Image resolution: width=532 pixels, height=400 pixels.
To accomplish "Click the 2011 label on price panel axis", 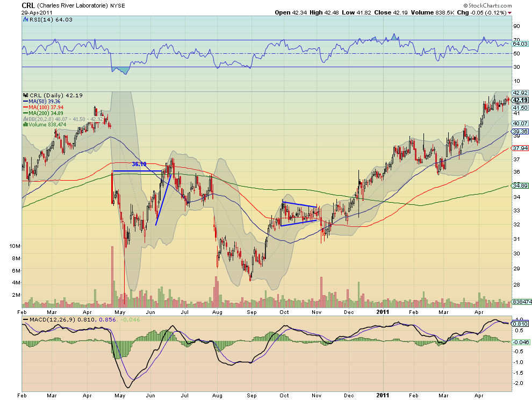I will [383, 312].
